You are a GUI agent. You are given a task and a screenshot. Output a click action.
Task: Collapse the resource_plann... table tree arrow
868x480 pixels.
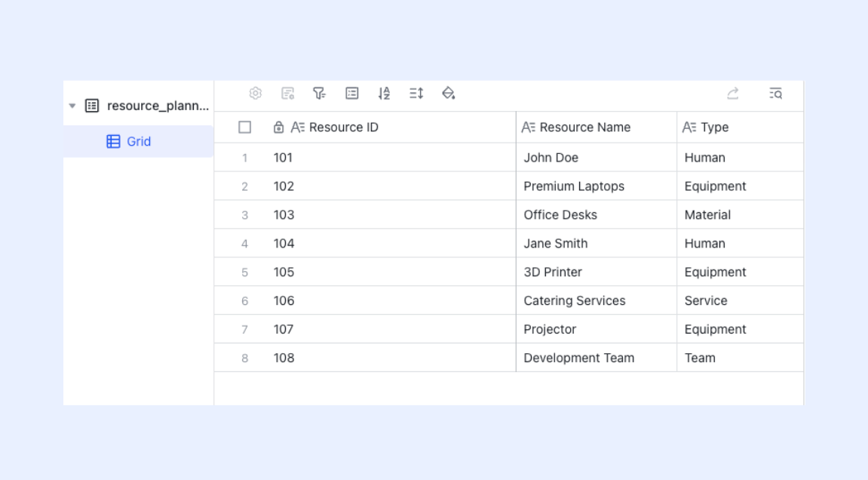(x=72, y=106)
